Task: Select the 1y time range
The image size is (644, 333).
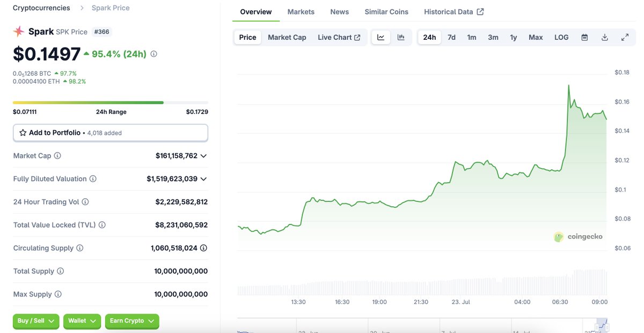Action: (514, 38)
